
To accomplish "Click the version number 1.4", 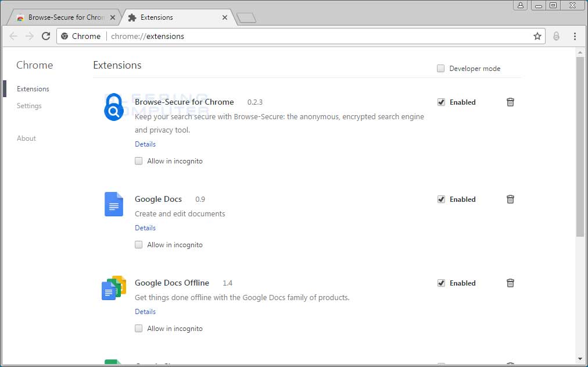I will (x=228, y=283).
